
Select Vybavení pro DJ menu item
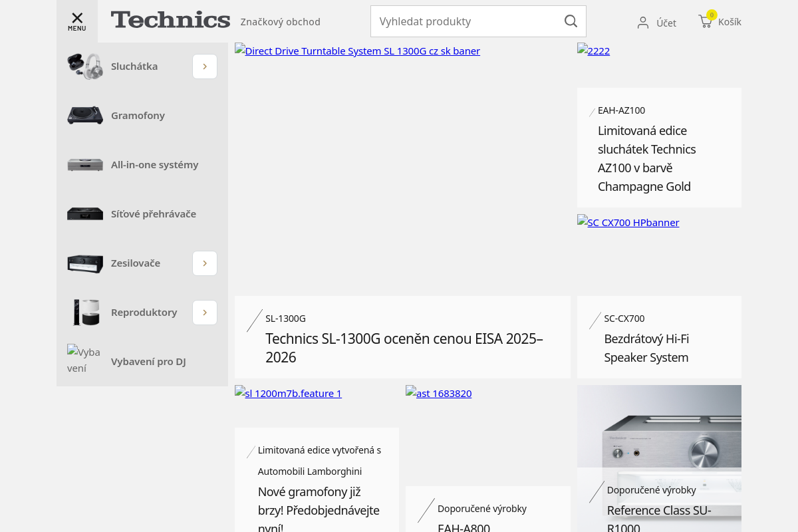pos(148,362)
